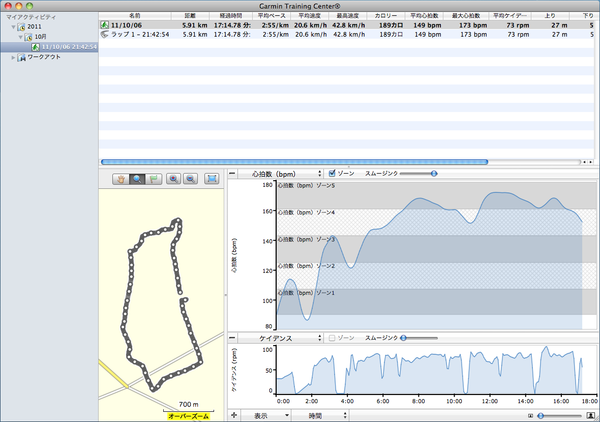Remove the heart rate graph with minus button

[x=232, y=174]
